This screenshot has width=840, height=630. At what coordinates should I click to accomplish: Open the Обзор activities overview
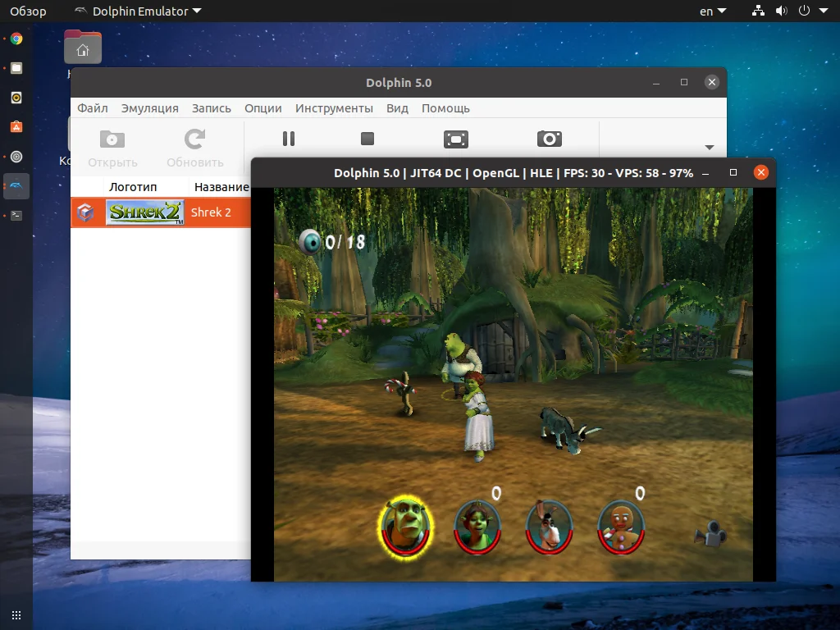click(x=28, y=11)
